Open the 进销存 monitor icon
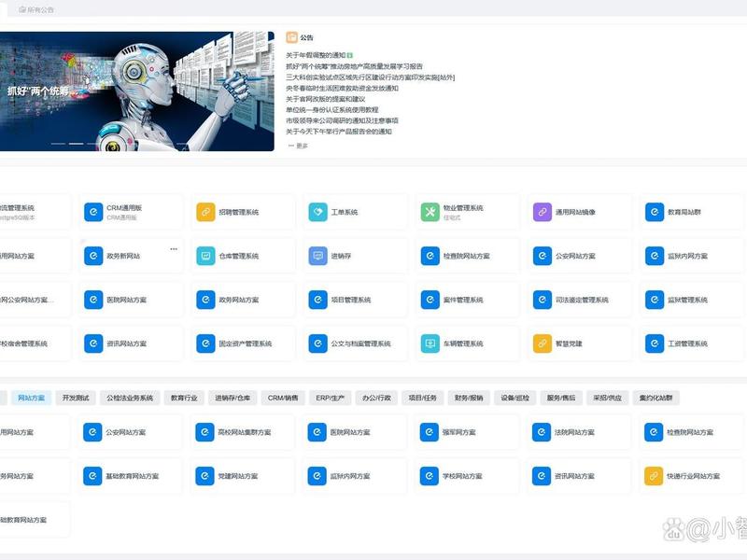 point(317,256)
